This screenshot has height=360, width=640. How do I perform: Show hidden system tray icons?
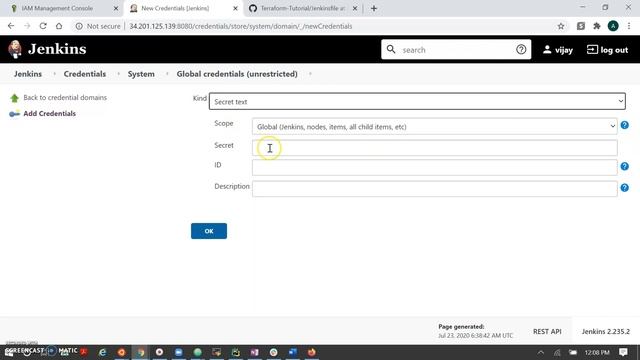click(x=541, y=352)
